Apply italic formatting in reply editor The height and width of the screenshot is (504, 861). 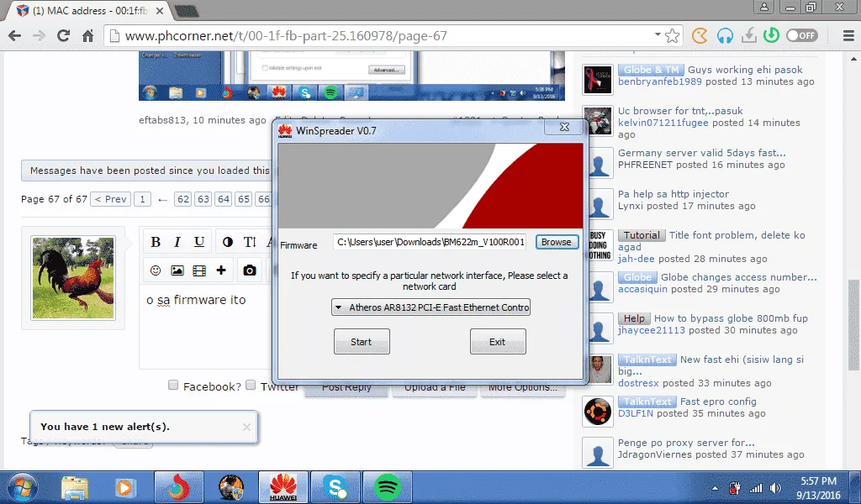pyautogui.click(x=177, y=242)
